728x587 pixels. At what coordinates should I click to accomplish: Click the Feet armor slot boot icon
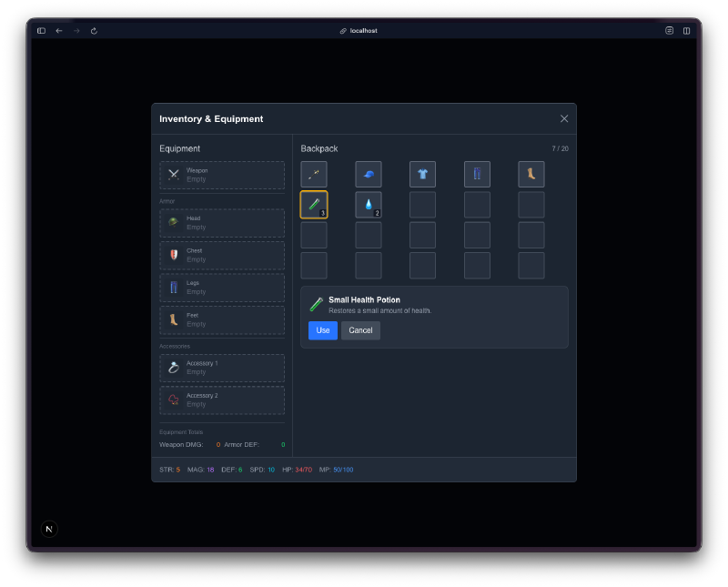[173, 319]
